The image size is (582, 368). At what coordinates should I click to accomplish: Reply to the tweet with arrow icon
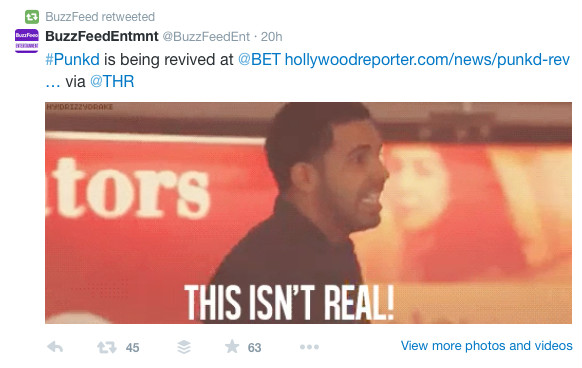[55, 347]
